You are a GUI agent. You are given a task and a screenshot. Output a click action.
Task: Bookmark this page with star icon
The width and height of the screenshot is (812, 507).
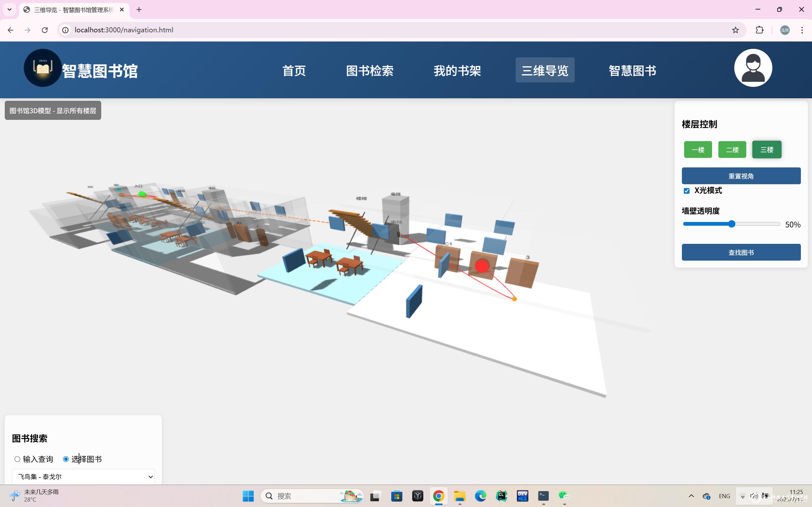(x=735, y=30)
